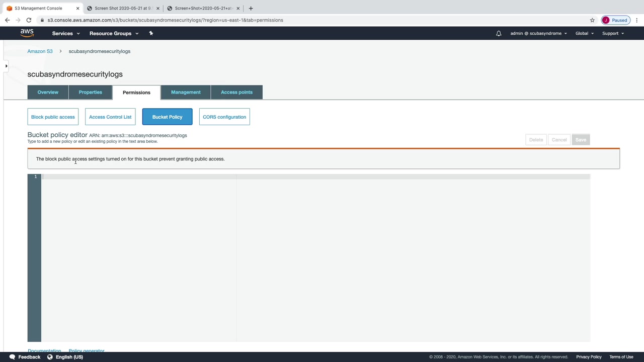Go back with the browser back arrow

(7, 20)
